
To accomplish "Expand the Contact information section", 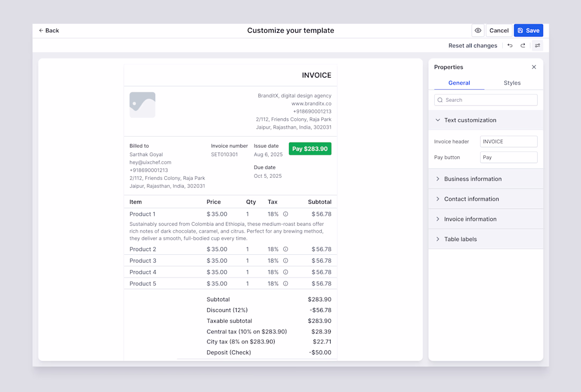I will click(486, 199).
